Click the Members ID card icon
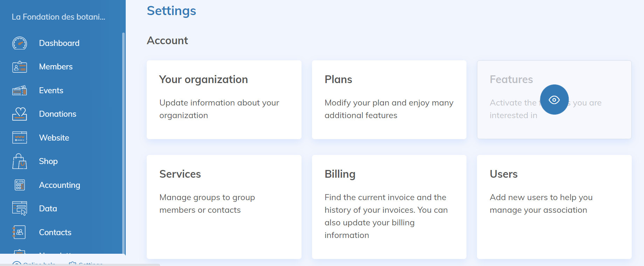Image resolution: width=644 pixels, height=266 pixels. pyautogui.click(x=20, y=67)
